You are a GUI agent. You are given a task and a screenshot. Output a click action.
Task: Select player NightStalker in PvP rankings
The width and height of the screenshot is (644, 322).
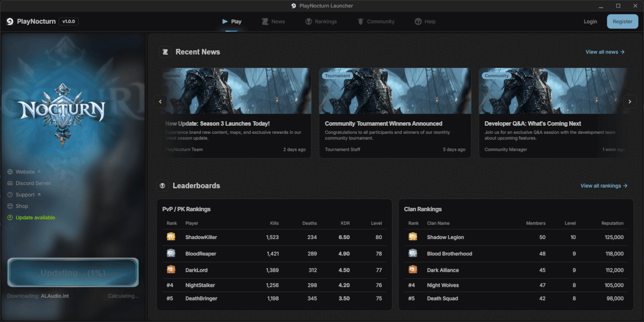click(x=201, y=285)
